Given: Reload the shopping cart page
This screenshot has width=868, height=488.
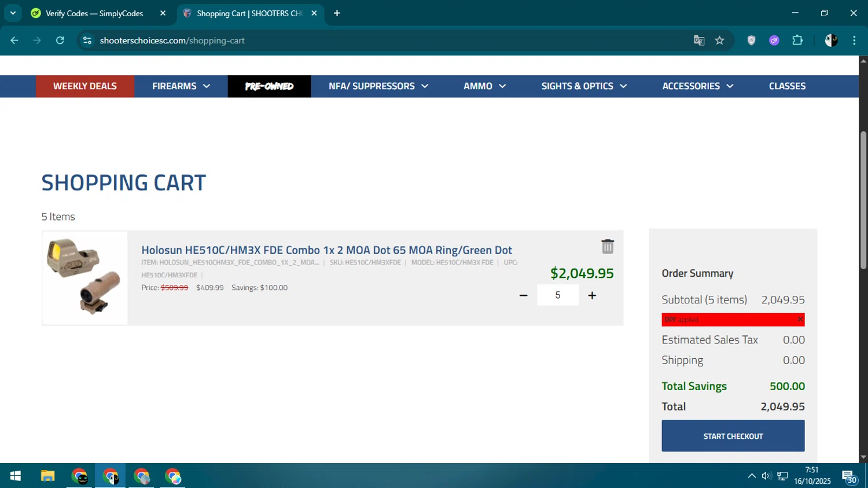Looking at the screenshot, I should [60, 41].
